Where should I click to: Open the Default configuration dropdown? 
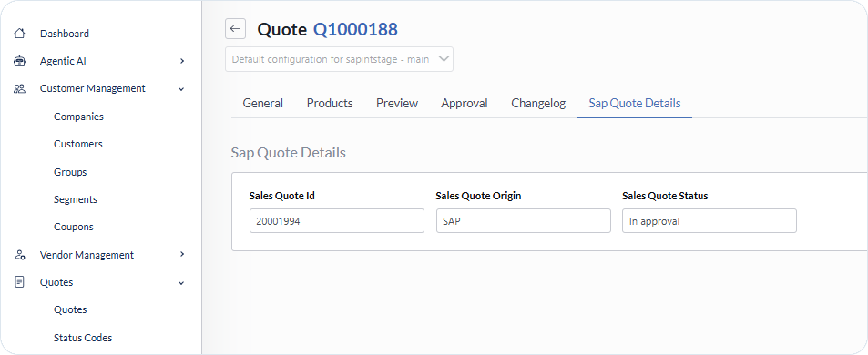coord(339,59)
